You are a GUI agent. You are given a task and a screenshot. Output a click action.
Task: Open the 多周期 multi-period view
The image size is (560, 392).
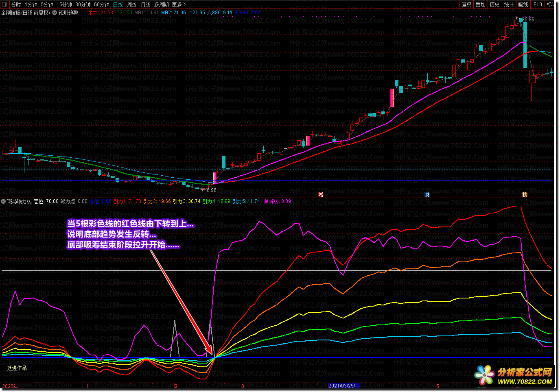(162, 4)
